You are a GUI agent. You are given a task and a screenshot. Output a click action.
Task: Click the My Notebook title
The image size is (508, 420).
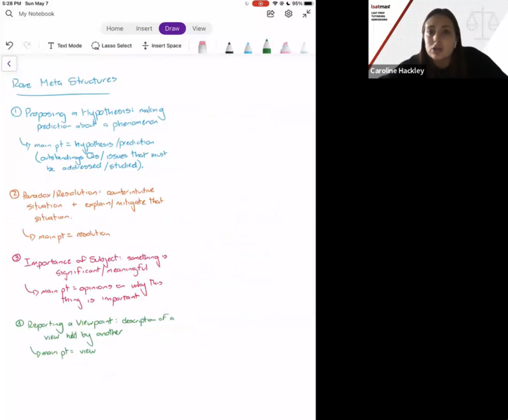pyautogui.click(x=36, y=13)
